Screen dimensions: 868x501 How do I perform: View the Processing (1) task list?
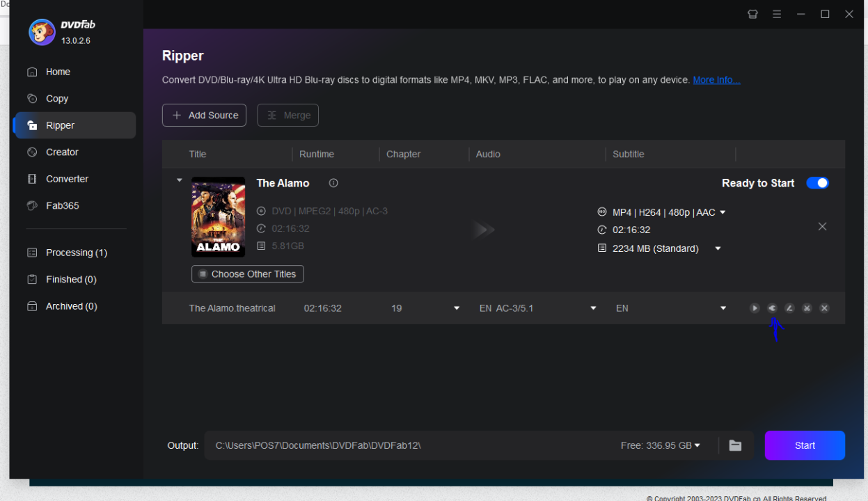pos(74,253)
